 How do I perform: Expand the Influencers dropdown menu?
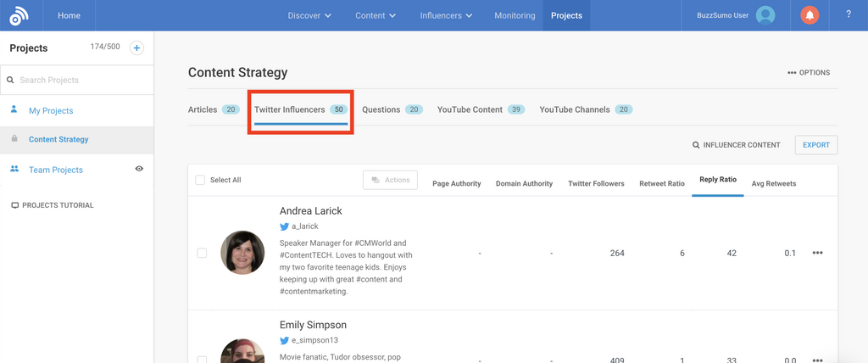[446, 15]
